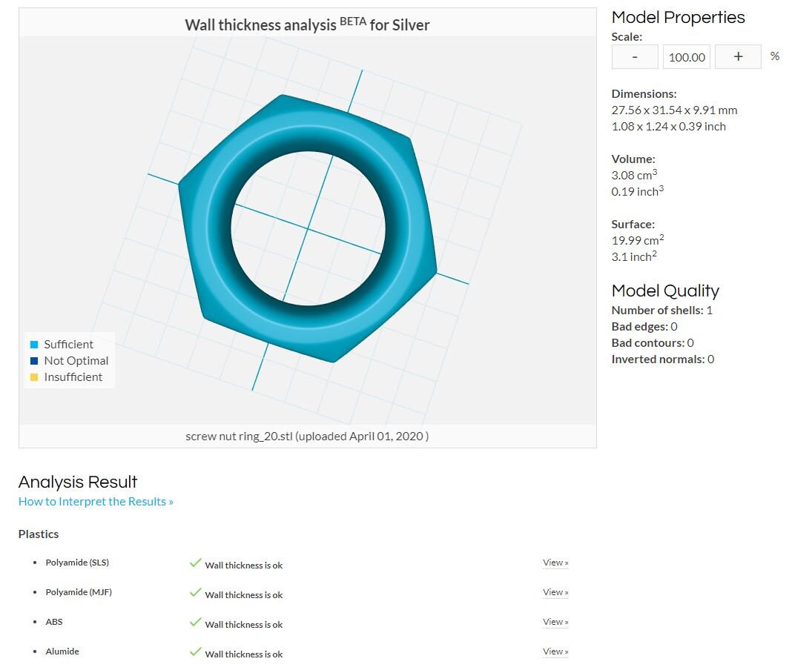Screen dimensions: 812x670
Task: View Alumide wall thickness analysis
Action: point(555,651)
